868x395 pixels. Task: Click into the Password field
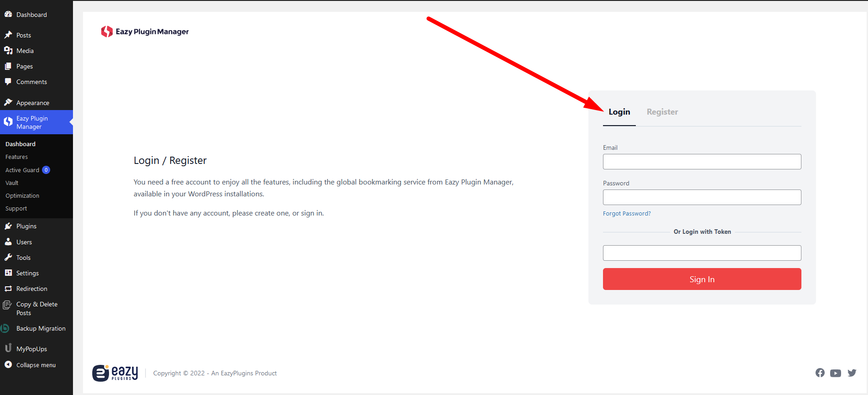point(702,197)
